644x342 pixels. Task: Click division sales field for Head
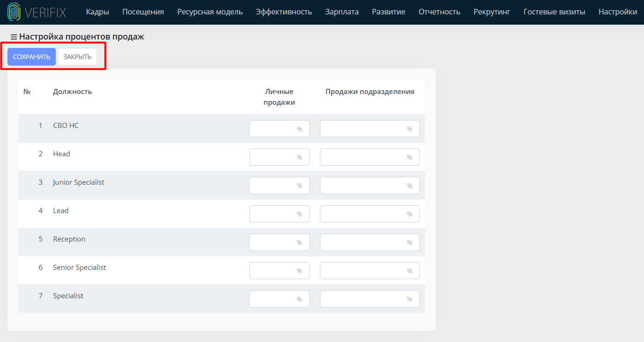370,157
